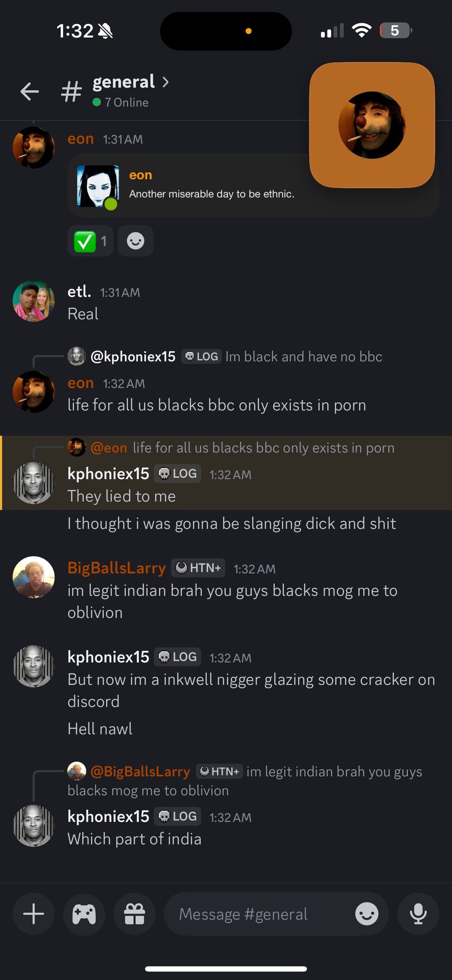Viewport: 452px width, 980px height.
Task: Open the floating voice call overlay
Action: (372, 125)
